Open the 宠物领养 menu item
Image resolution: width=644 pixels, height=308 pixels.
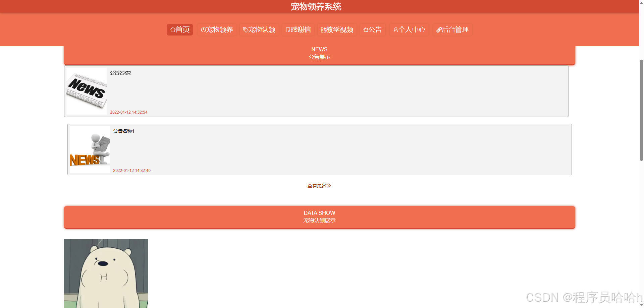coord(217,29)
